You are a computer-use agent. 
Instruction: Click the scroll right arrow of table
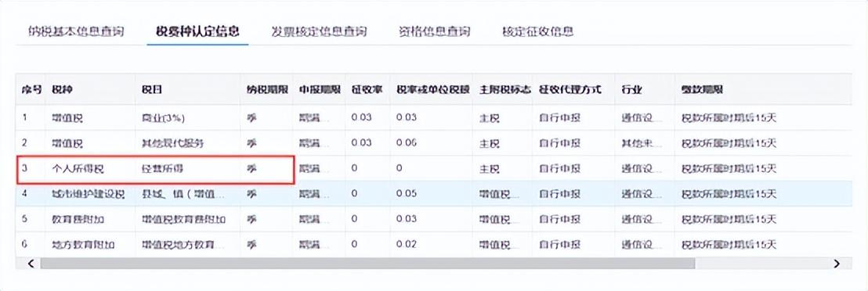point(837,264)
